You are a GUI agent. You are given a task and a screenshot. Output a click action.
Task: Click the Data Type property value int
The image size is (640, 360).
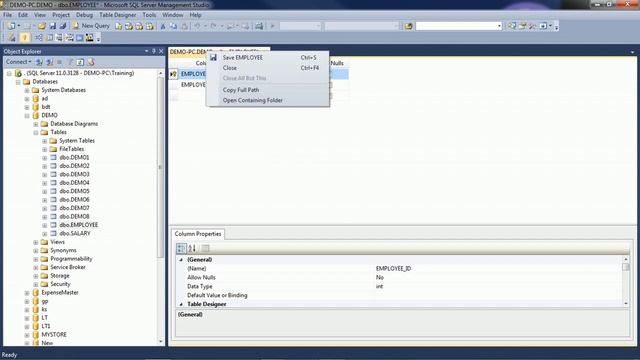click(x=379, y=287)
